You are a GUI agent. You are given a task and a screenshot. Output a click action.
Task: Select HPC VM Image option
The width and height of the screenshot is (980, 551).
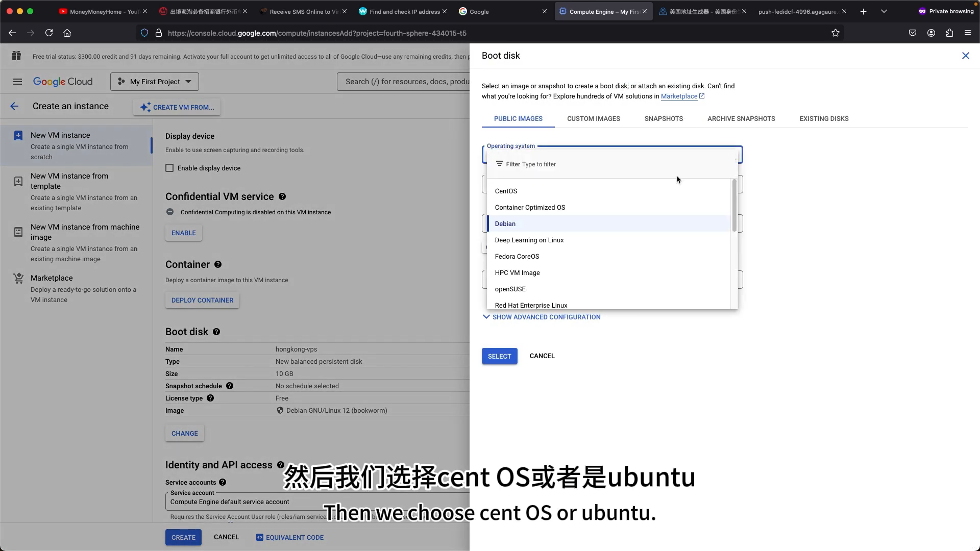[x=608, y=272]
